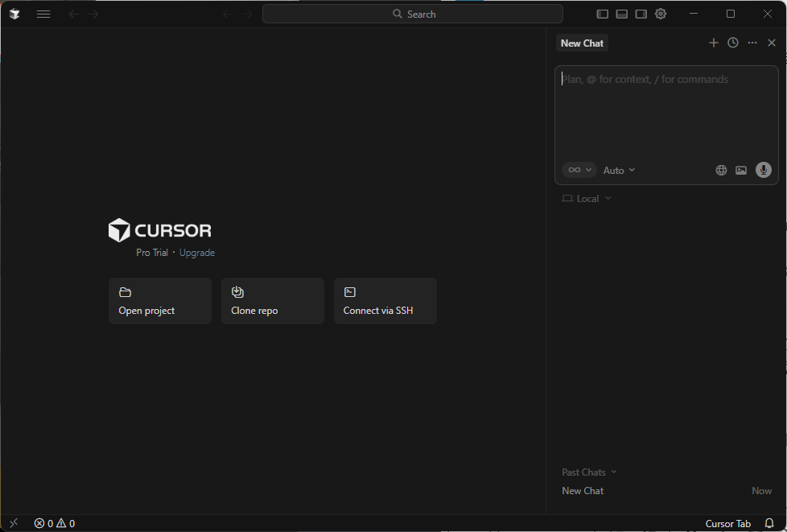Click the chat prompt input field
787x532 pixels.
tap(666, 113)
